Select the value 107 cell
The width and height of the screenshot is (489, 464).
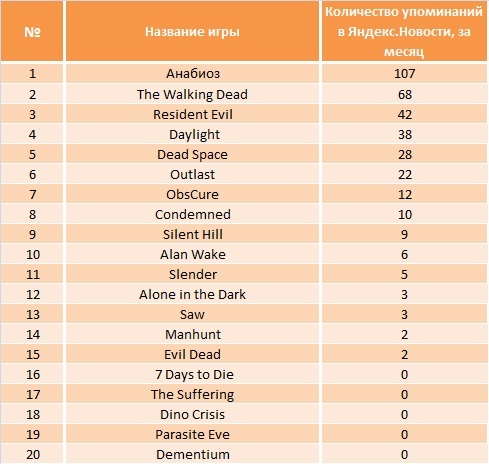click(x=404, y=73)
